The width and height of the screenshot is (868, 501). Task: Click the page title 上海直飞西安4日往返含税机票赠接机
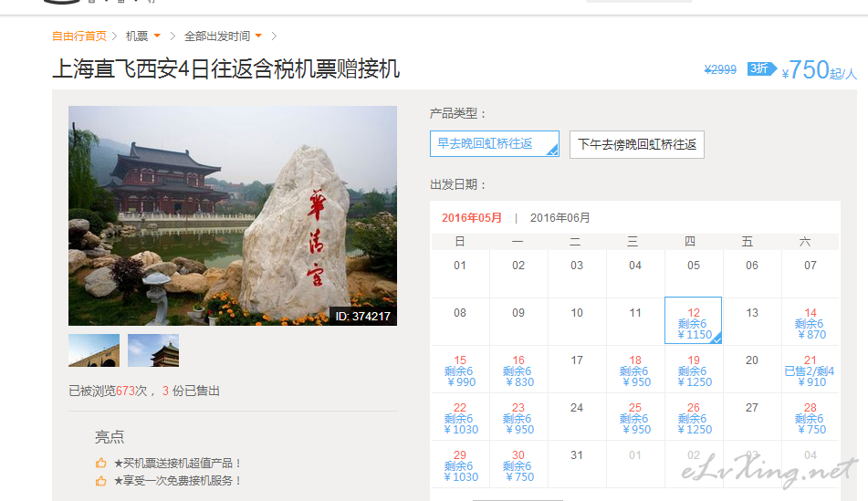225,69
